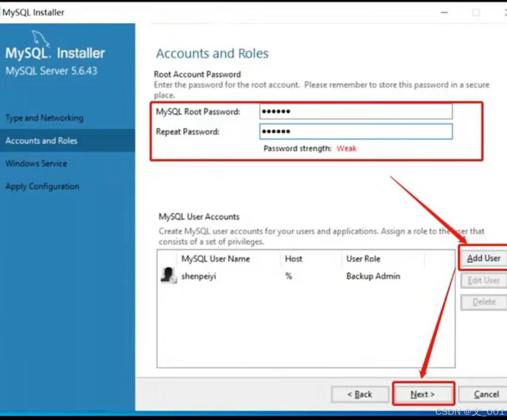The width and height of the screenshot is (507, 420).
Task: Click the MySQL User Accounts heading
Action: click(199, 217)
